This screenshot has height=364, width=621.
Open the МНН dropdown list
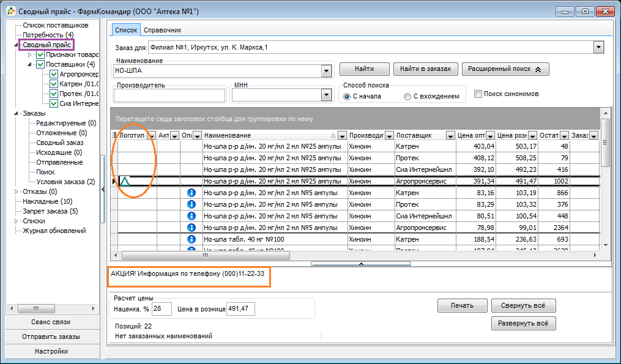(x=326, y=95)
